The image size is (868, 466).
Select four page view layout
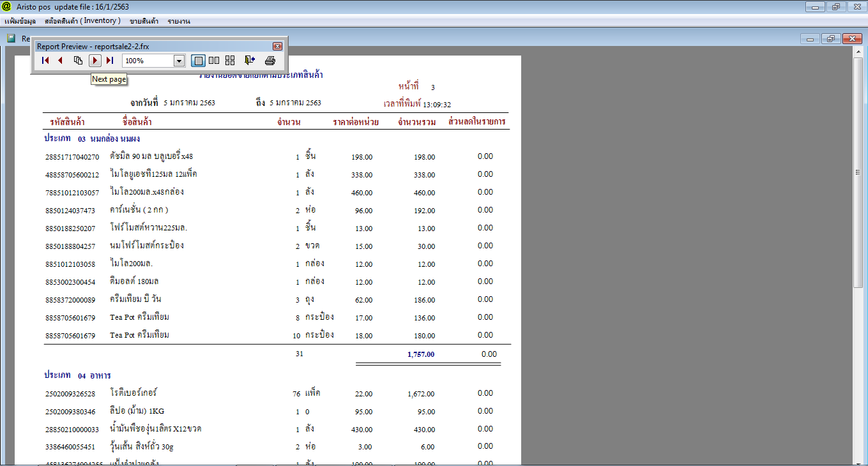coord(230,61)
